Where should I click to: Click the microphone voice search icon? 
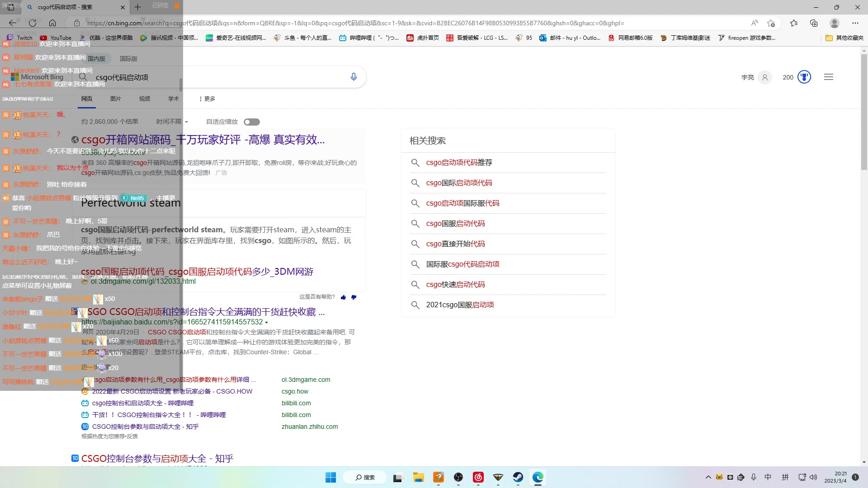click(x=354, y=77)
